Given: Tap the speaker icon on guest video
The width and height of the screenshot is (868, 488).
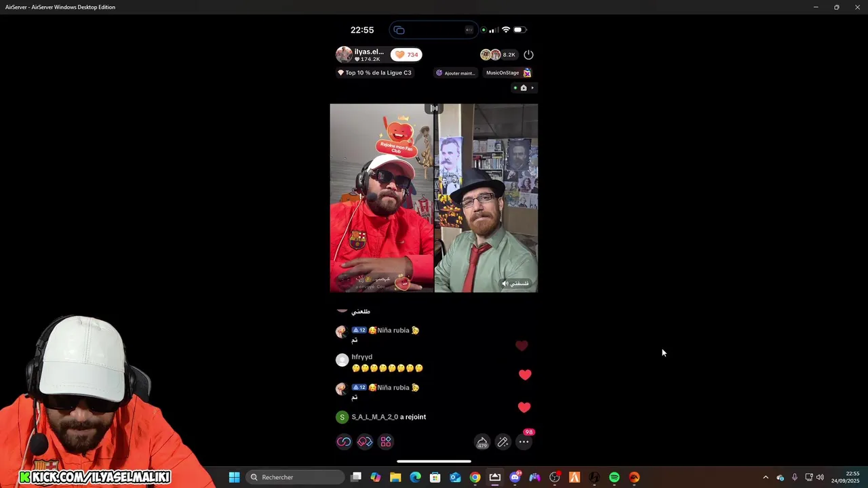Looking at the screenshot, I should click(x=505, y=283).
